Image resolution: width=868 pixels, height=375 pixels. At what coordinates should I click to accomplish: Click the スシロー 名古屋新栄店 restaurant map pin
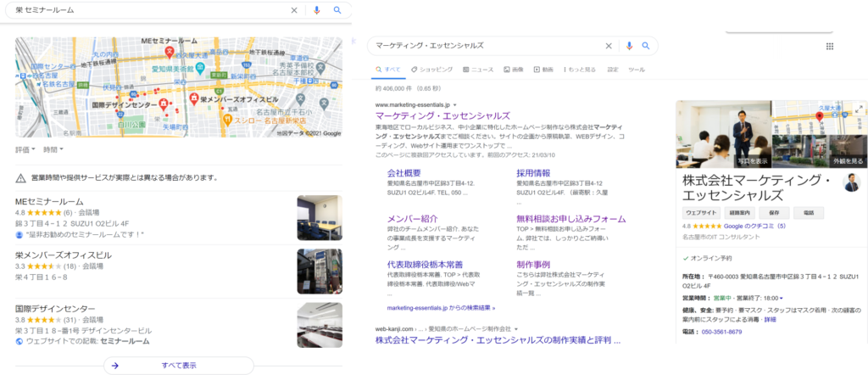click(x=227, y=119)
